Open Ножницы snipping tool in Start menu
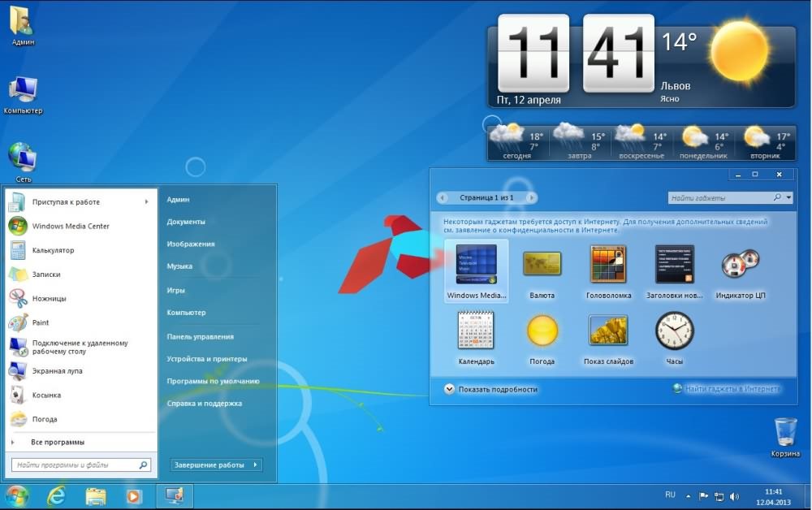Screen dimensions: 812x510 [x=49, y=299]
